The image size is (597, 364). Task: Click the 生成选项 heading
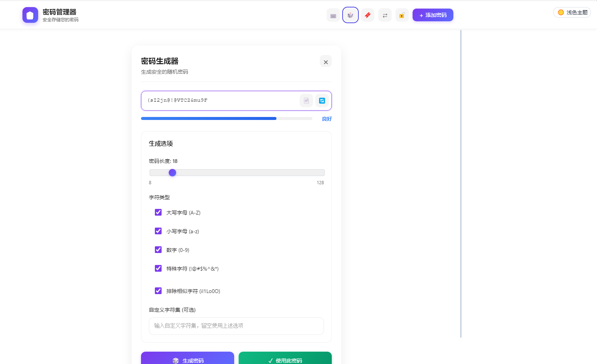pos(161,144)
